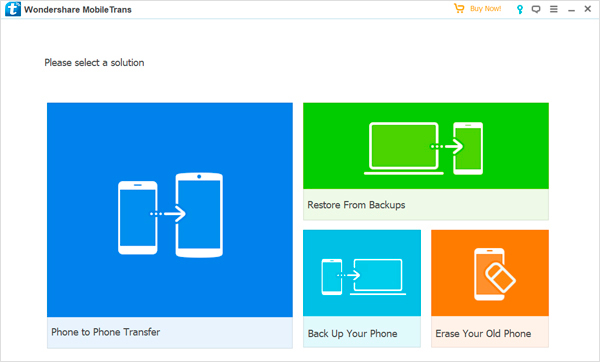Click the phone with eraser icon
This screenshot has height=363, width=600.
pyautogui.click(x=494, y=274)
